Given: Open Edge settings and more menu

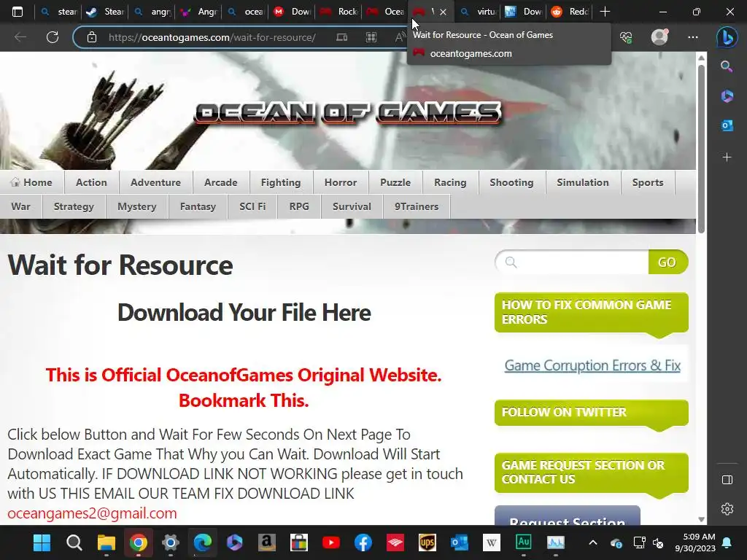Looking at the screenshot, I should (x=693, y=37).
